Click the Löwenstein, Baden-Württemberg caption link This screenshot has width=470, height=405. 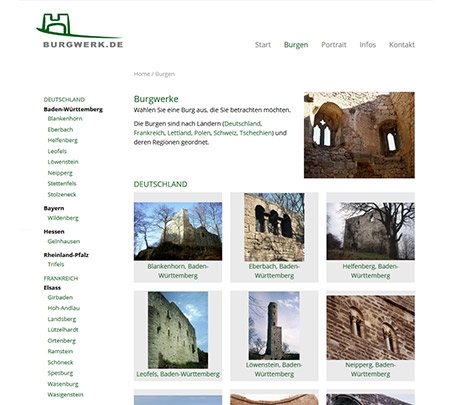[274, 370]
